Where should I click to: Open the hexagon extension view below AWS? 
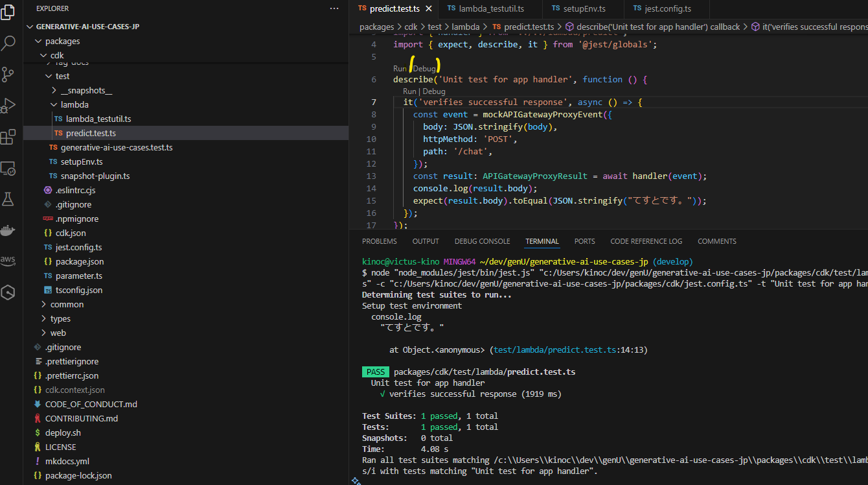point(8,292)
